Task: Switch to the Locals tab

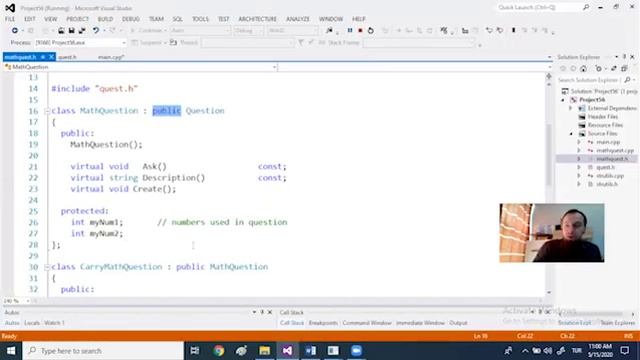Action: pos(32,323)
